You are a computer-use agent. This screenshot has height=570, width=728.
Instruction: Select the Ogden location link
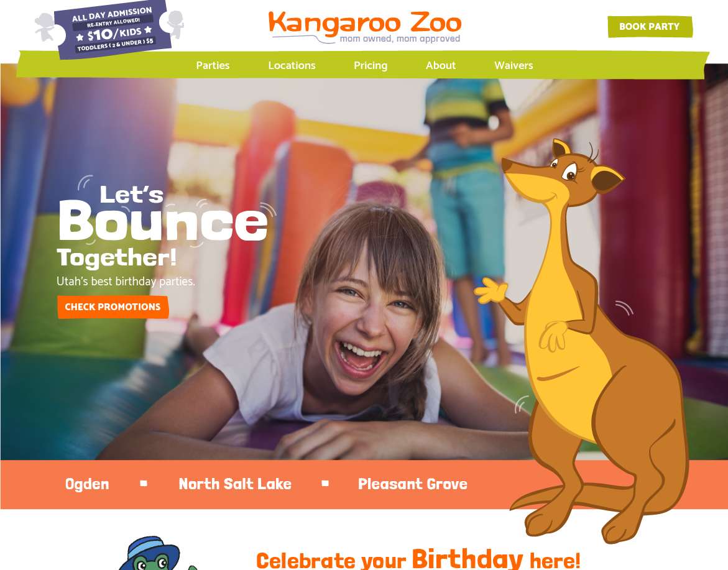[x=87, y=484]
